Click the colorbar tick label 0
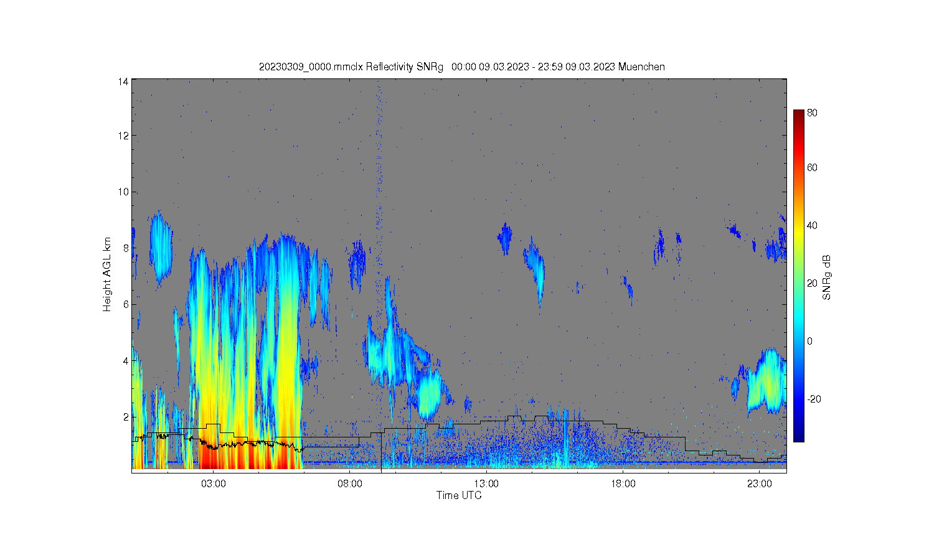Screen dimensions: 934x560 809,341
